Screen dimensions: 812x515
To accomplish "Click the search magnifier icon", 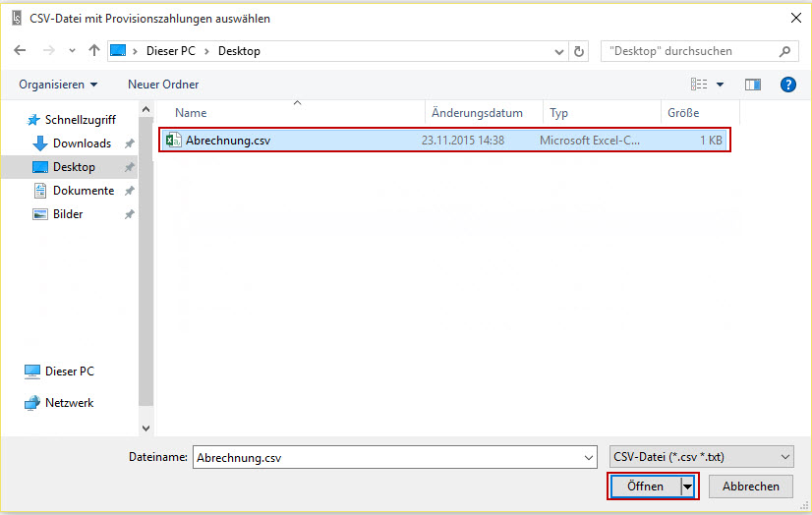I will click(x=785, y=51).
